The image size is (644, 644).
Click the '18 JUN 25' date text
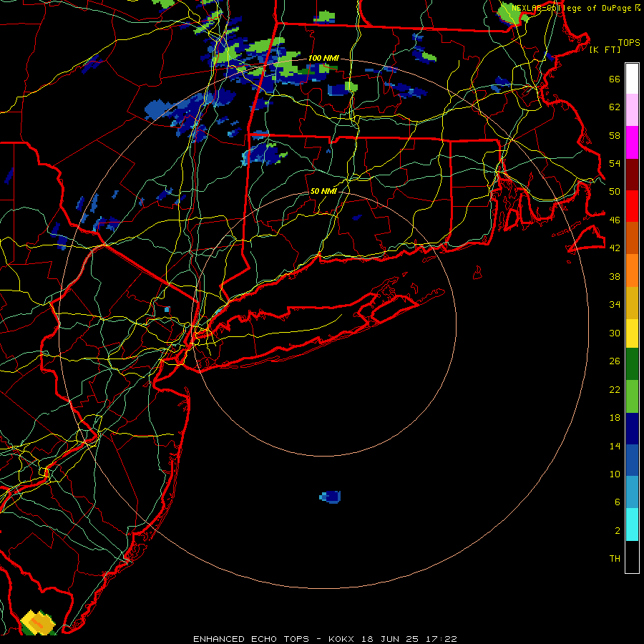click(390, 639)
